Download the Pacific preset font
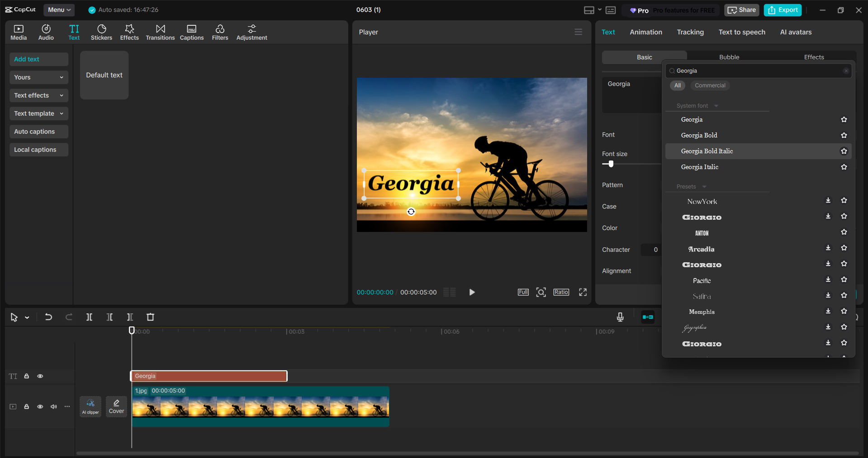 [x=828, y=279]
